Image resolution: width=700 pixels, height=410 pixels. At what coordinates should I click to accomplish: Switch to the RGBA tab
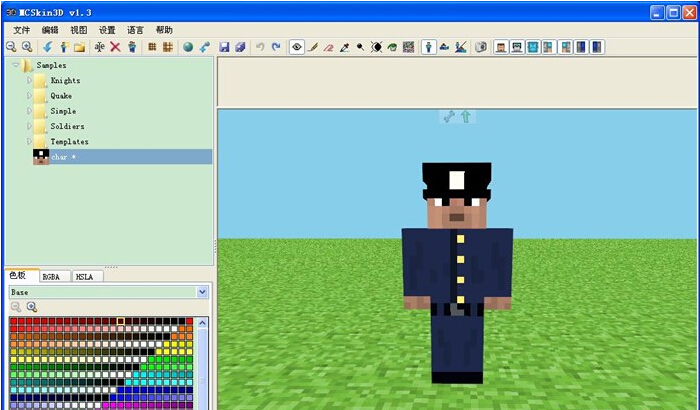(x=52, y=276)
